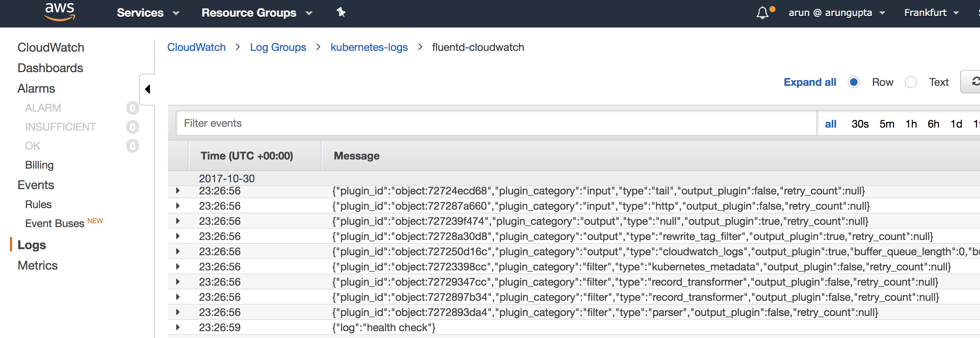
Task: Select the 1h time range filter
Action: (x=911, y=124)
